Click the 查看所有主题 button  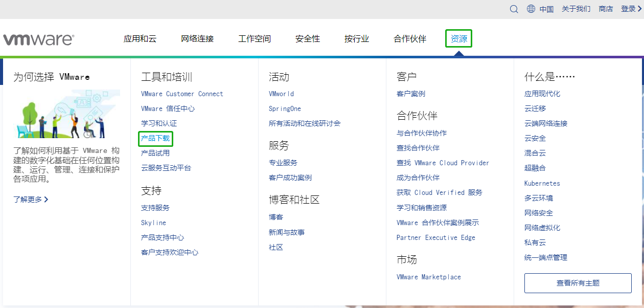tap(578, 283)
